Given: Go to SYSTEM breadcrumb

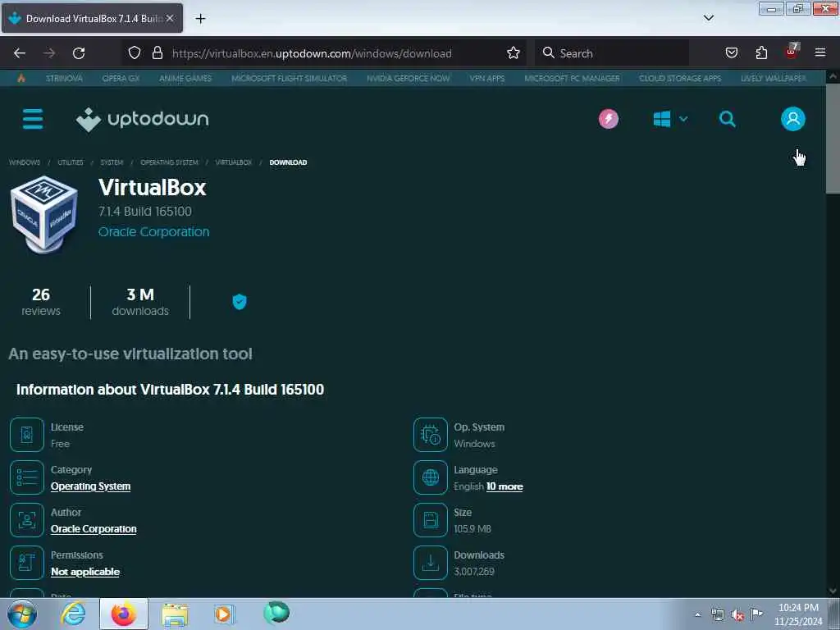Looking at the screenshot, I should click(112, 162).
